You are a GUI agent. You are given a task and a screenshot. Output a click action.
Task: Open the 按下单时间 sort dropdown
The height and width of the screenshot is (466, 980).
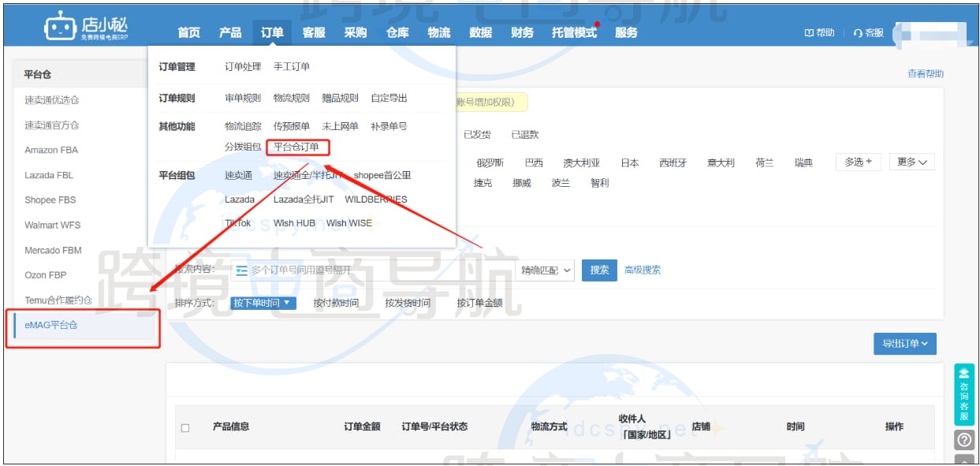(263, 301)
